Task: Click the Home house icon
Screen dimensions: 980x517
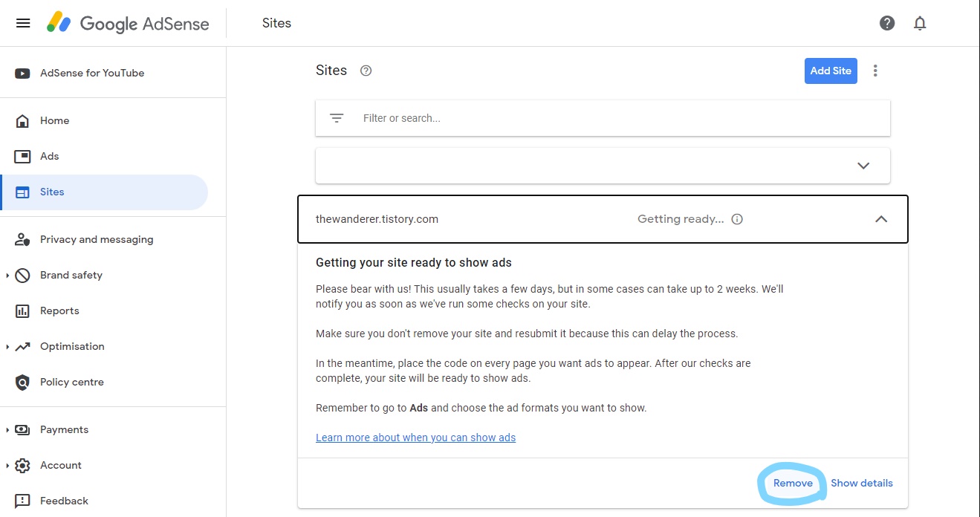Action: pyautogui.click(x=22, y=120)
